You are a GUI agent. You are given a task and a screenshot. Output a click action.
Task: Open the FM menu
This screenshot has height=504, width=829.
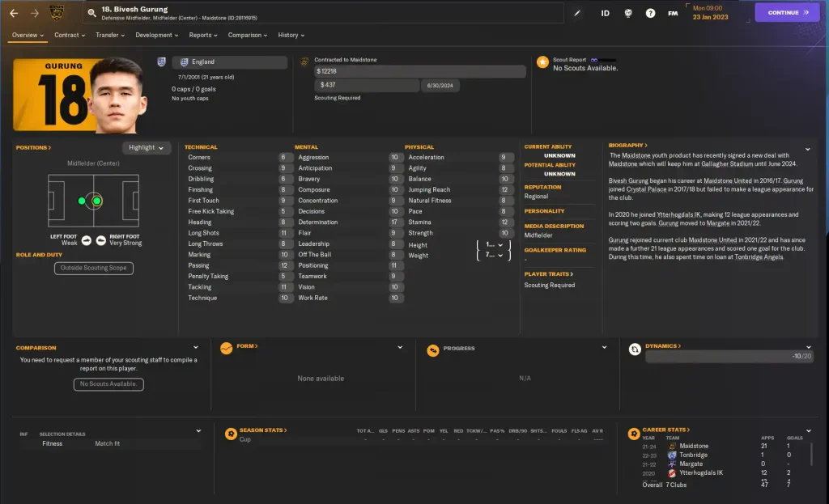click(673, 13)
